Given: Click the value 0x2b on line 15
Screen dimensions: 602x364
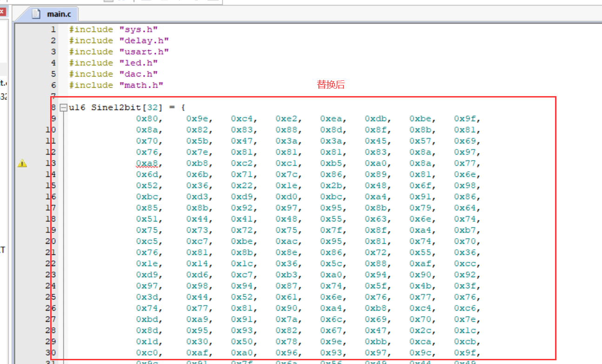Looking at the screenshot, I should coord(331,186).
